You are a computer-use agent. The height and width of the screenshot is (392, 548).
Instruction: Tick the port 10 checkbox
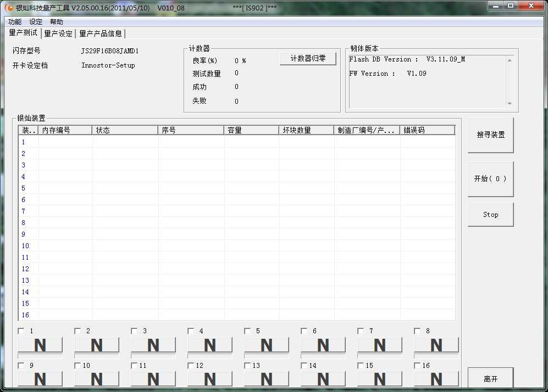point(78,366)
